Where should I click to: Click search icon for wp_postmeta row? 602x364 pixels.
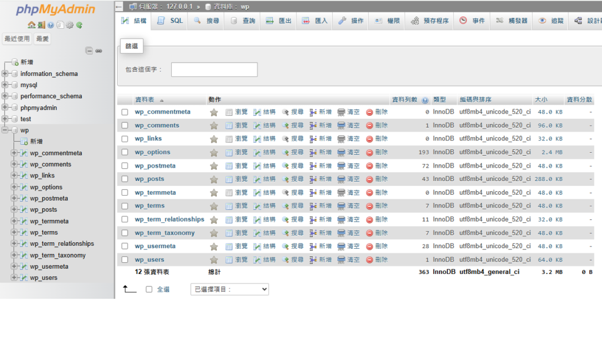click(x=285, y=166)
